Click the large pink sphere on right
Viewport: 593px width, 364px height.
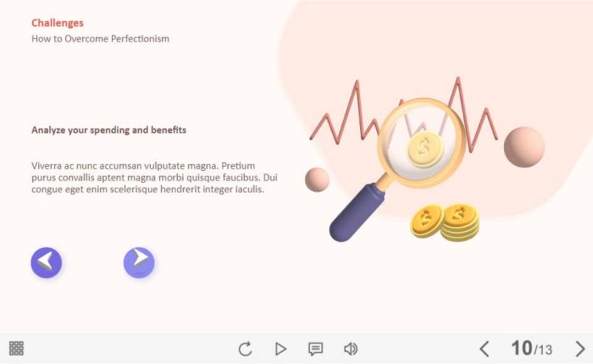pyautogui.click(x=524, y=147)
